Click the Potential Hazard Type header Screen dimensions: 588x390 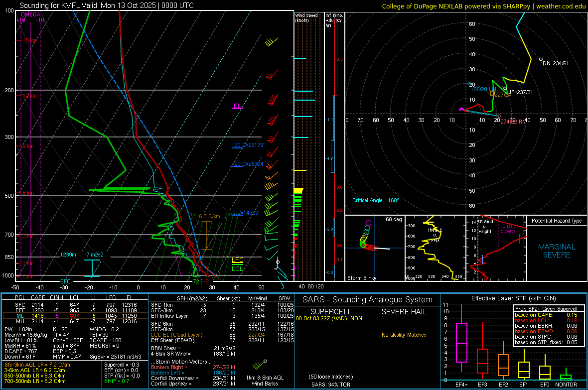click(557, 221)
